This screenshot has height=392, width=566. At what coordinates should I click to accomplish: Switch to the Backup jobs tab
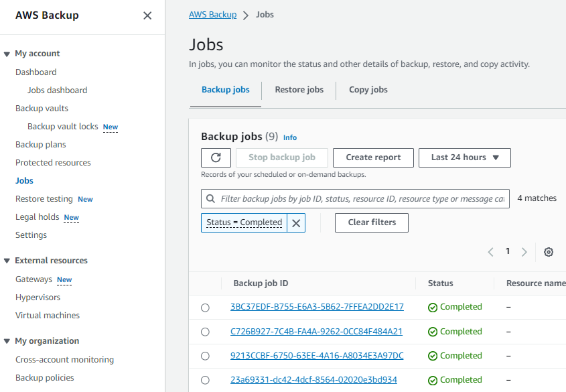(225, 90)
